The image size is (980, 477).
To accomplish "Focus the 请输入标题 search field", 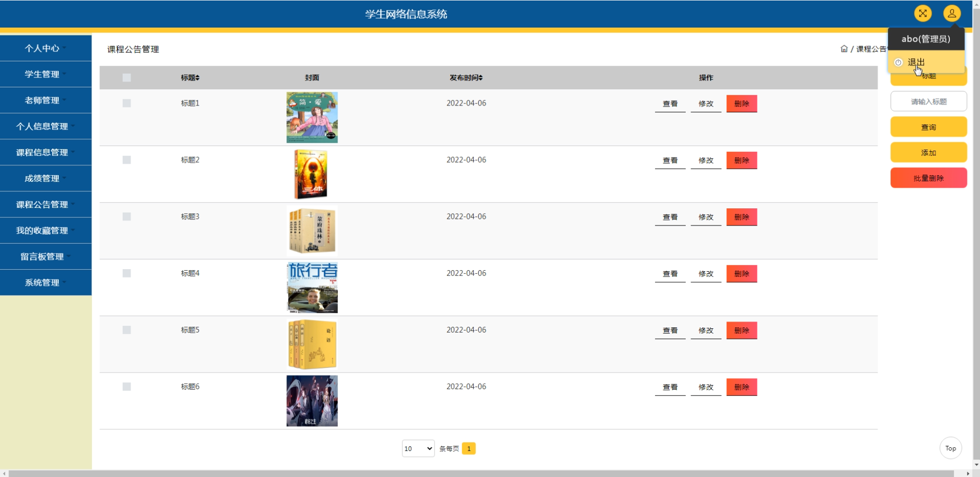I will tap(929, 101).
